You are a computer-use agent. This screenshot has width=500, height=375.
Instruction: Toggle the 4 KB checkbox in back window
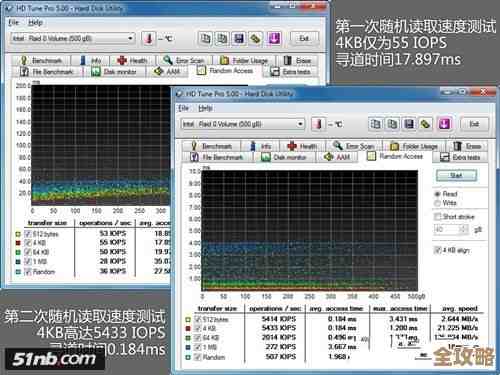(x=28, y=243)
